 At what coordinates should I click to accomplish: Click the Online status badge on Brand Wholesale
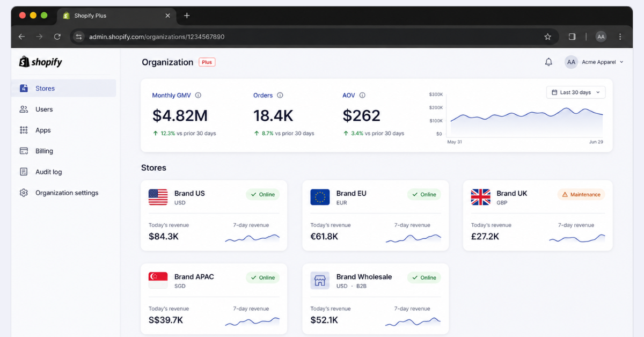tap(424, 277)
